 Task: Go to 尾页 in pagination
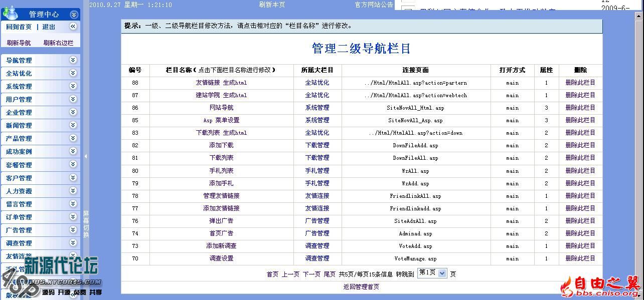(330, 274)
